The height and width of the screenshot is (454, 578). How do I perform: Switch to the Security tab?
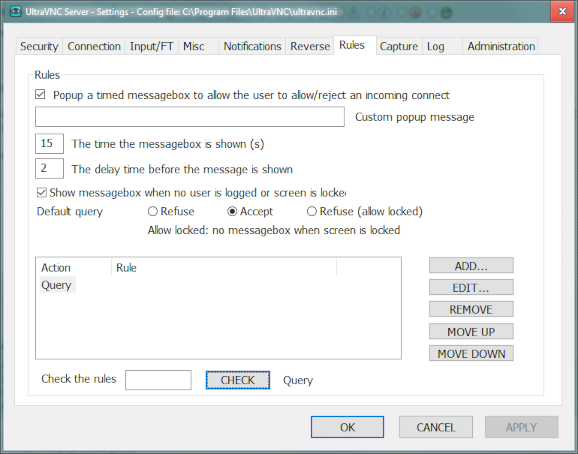pos(39,46)
